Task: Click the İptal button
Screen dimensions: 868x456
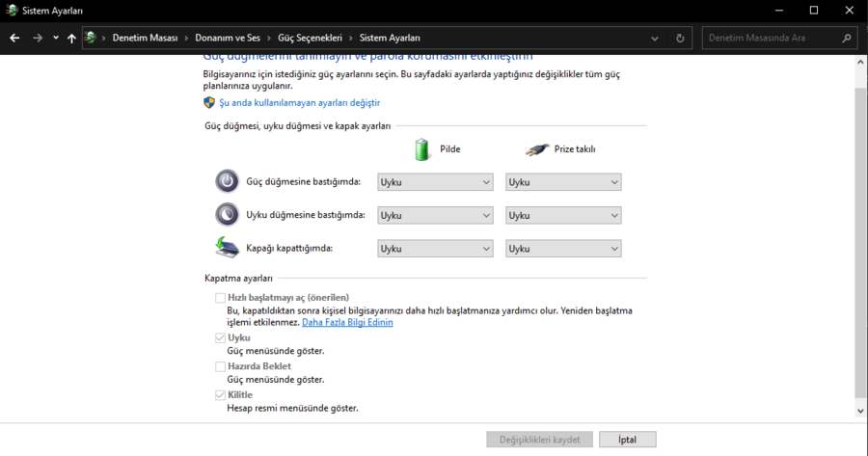Action: [x=627, y=440]
